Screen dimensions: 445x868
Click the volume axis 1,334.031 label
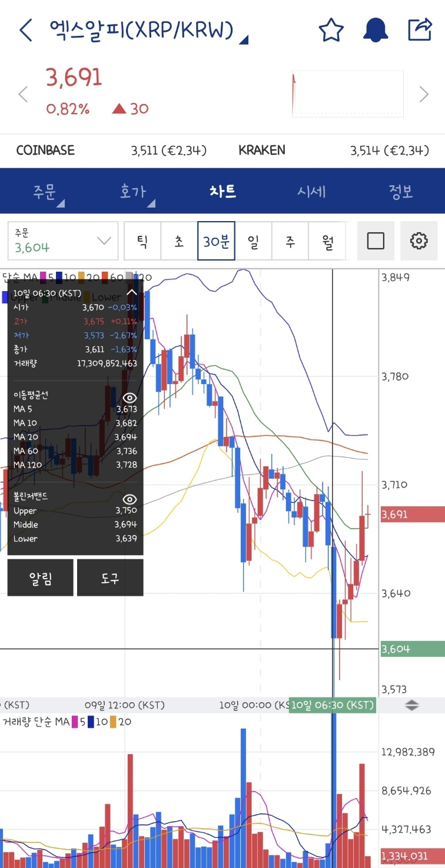[x=413, y=856]
